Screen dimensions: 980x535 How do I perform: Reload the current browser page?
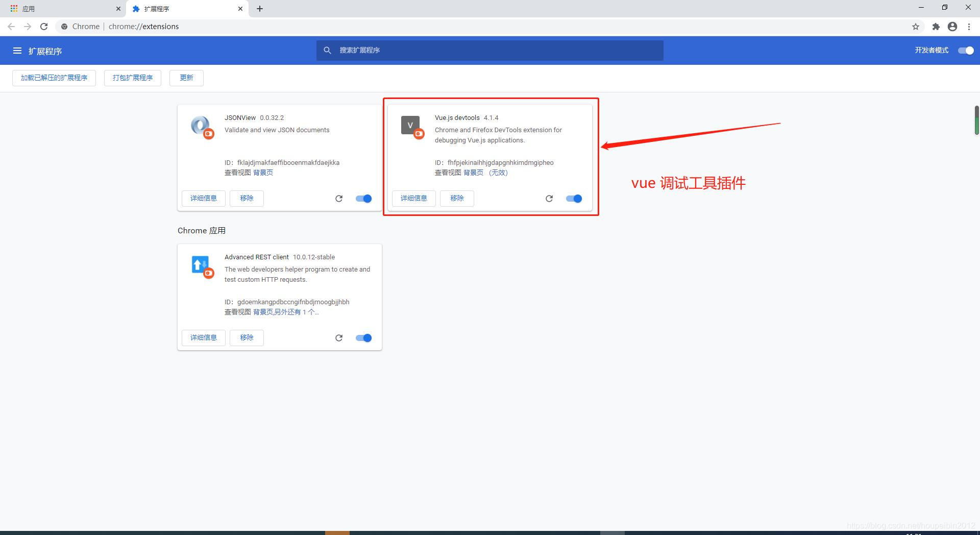(44, 27)
